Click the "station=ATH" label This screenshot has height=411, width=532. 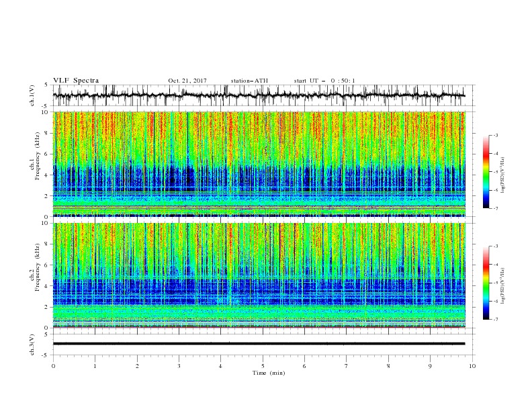(x=249, y=81)
